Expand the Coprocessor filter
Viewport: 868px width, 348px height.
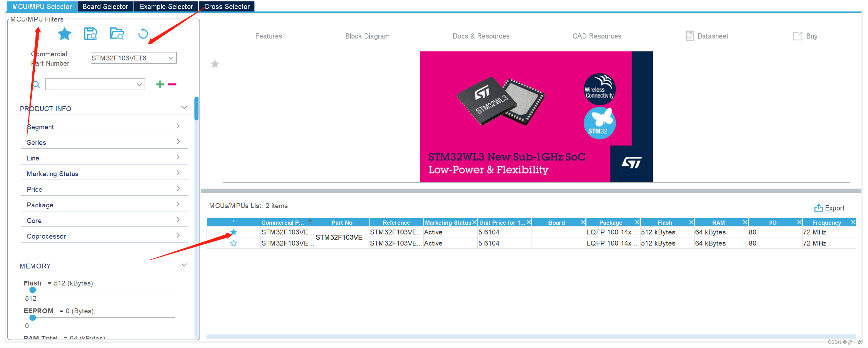coord(178,235)
